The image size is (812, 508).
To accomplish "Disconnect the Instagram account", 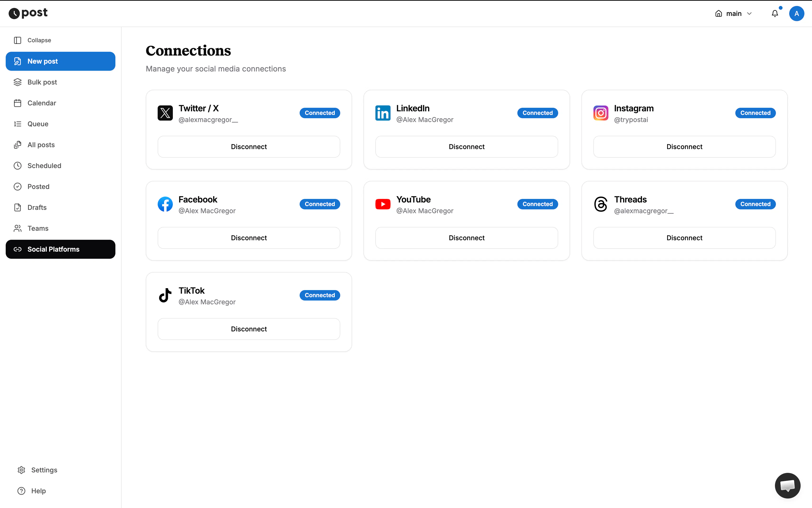I will tap(684, 147).
